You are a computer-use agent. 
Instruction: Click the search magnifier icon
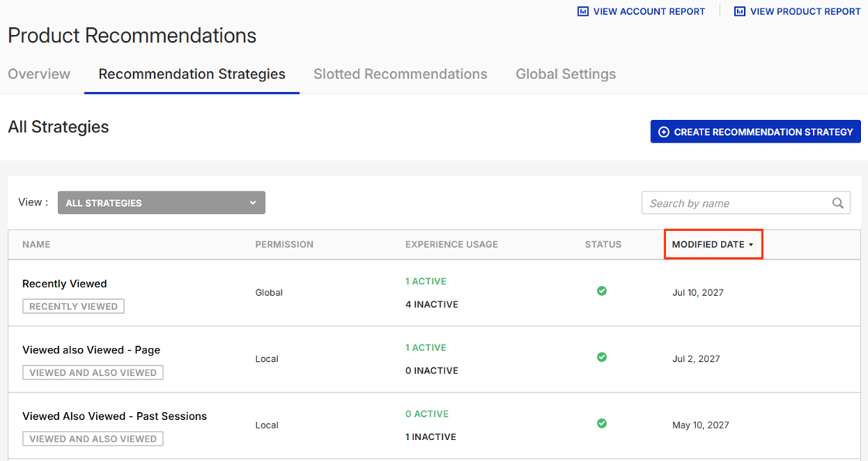tap(838, 203)
